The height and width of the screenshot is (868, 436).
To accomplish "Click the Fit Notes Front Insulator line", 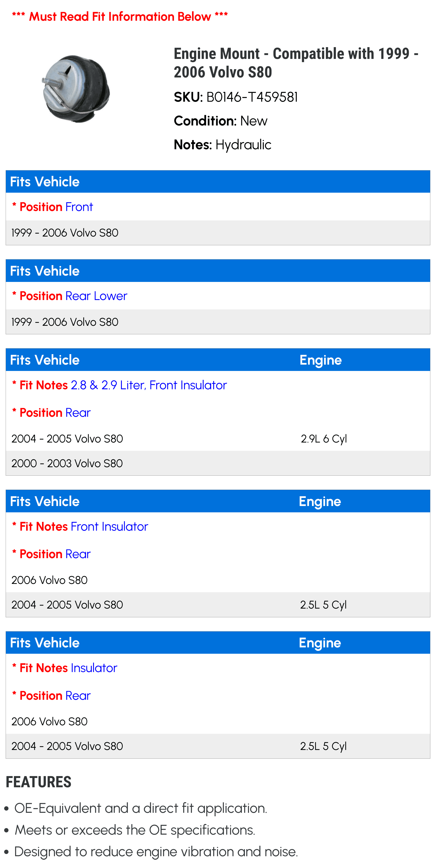I will [80, 526].
